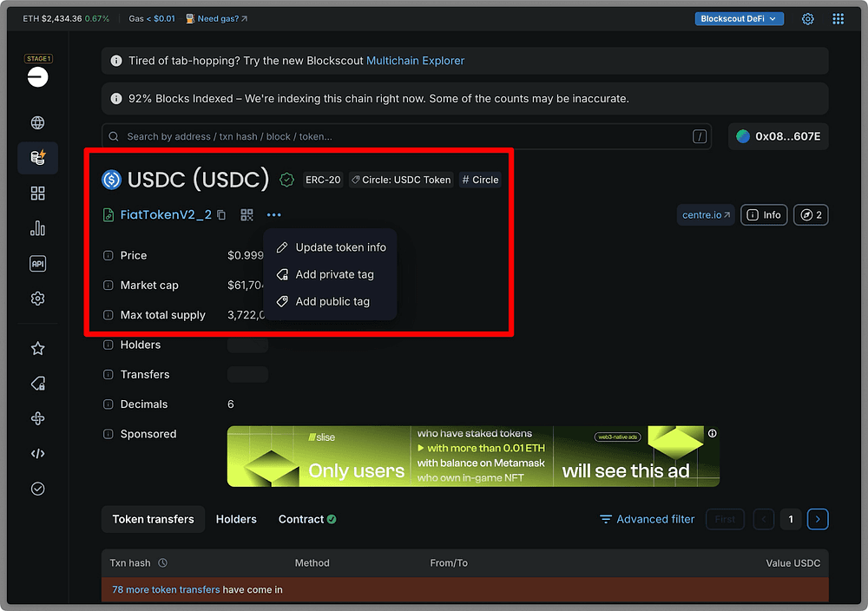Image resolution: width=868 pixels, height=611 pixels.
Task: Open custom ABI code icon in sidebar
Action: pos(37,454)
